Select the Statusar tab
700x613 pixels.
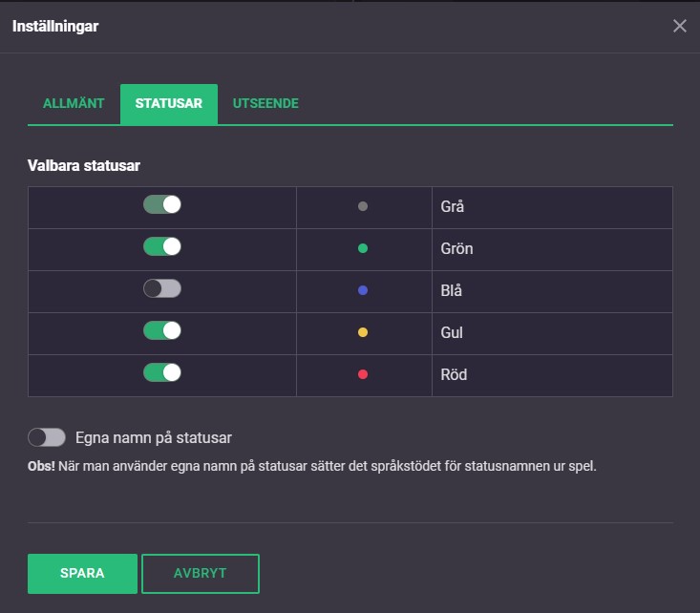[x=169, y=104]
